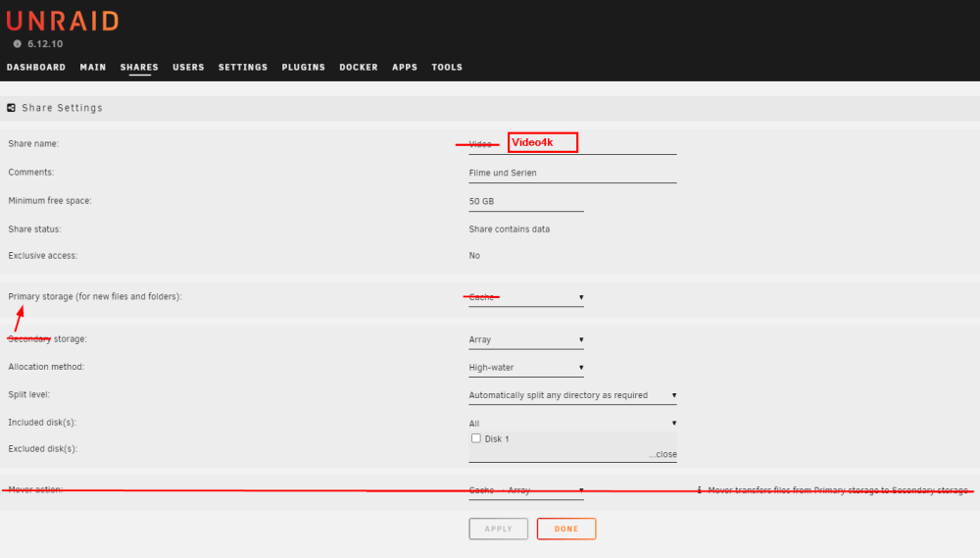The height and width of the screenshot is (558, 980).
Task: Open the Plugins tab
Action: 304,67
